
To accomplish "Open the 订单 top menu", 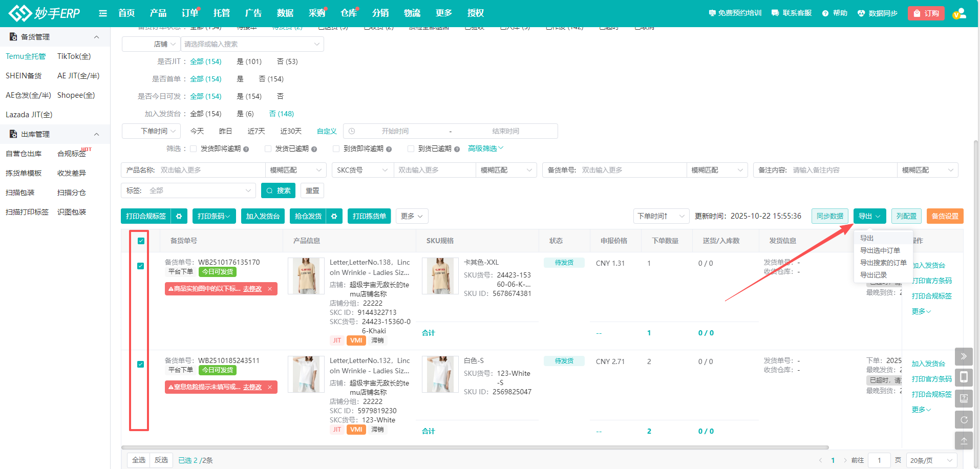I will [189, 13].
